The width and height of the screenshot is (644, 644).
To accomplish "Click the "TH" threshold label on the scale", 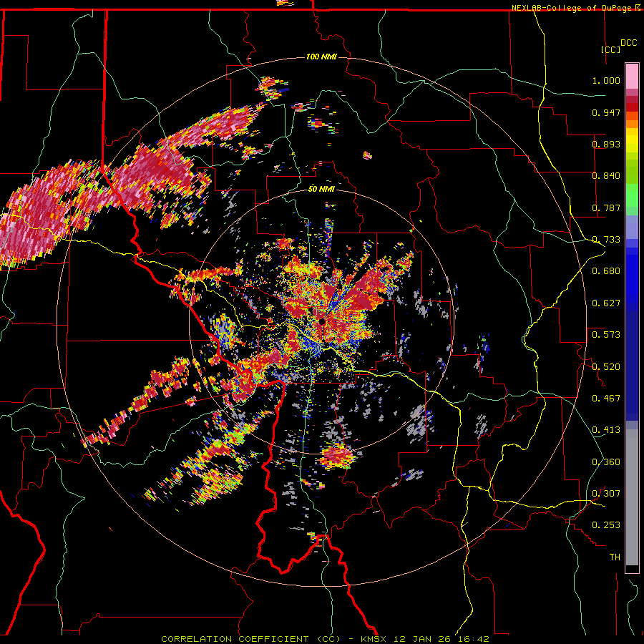I will pyautogui.click(x=615, y=557).
